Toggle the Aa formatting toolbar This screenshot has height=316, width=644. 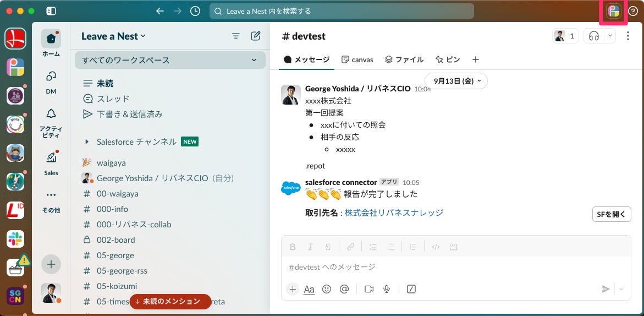(309, 289)
